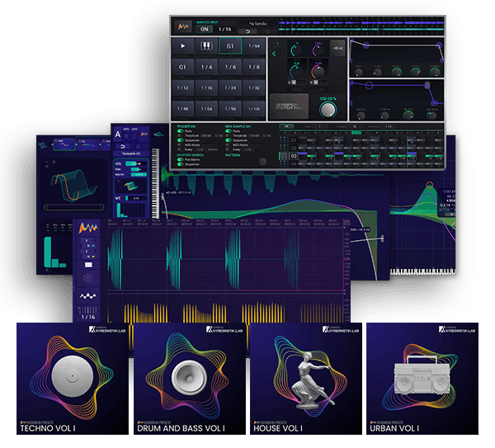495x448 pixels.
Task: Click the orange handle on the EQ peak
Action: point(429,185)
